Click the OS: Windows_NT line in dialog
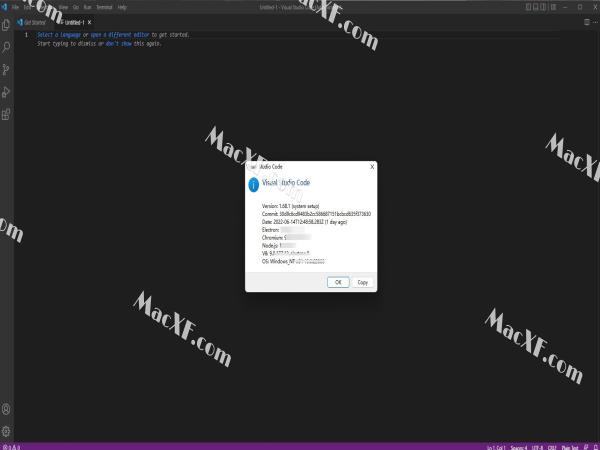Screen dimensions: 600x450 (x=293, y=261)
